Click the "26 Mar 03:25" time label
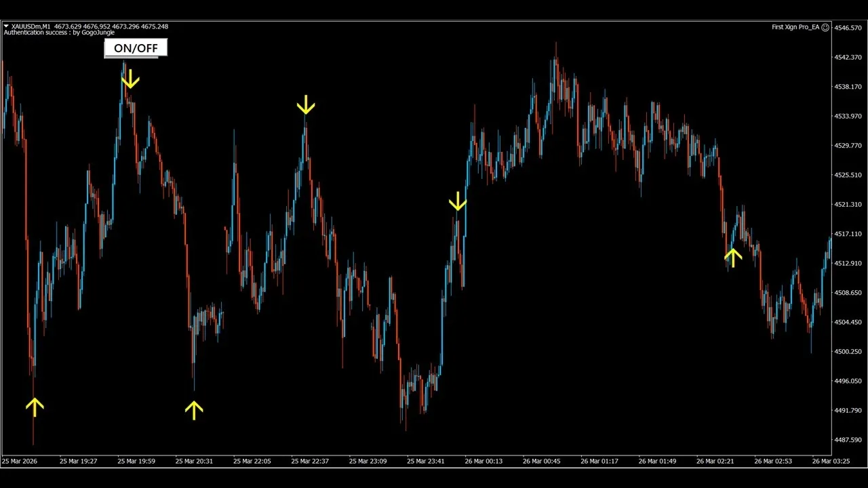The height and width of the screenshot is (488, 868). (x=831, y=462)
